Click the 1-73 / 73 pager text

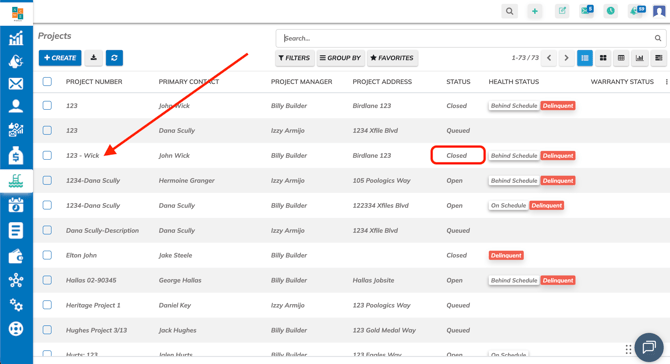525,58
